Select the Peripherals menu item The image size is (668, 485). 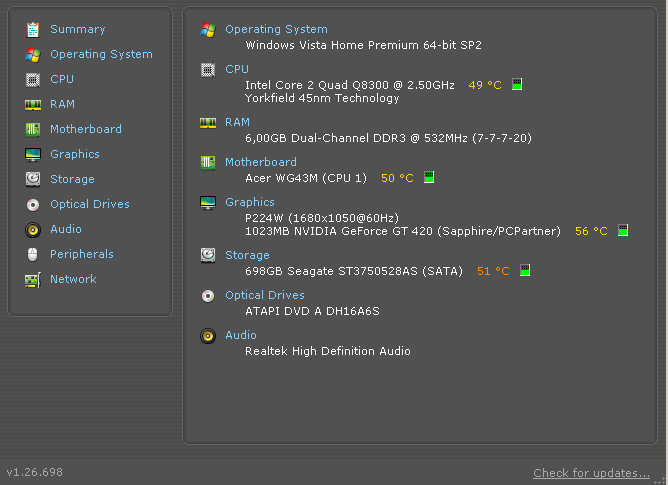82,254
